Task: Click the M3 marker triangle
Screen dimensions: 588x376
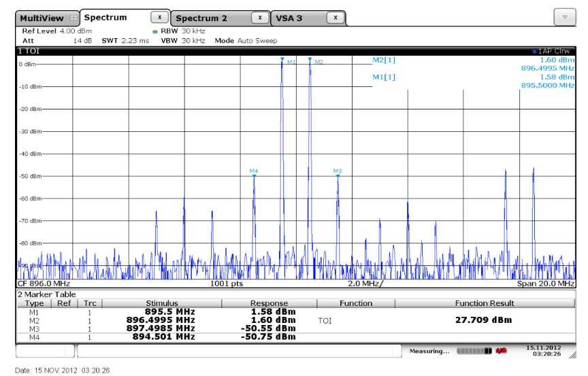Action: click(x=338, y=175)
